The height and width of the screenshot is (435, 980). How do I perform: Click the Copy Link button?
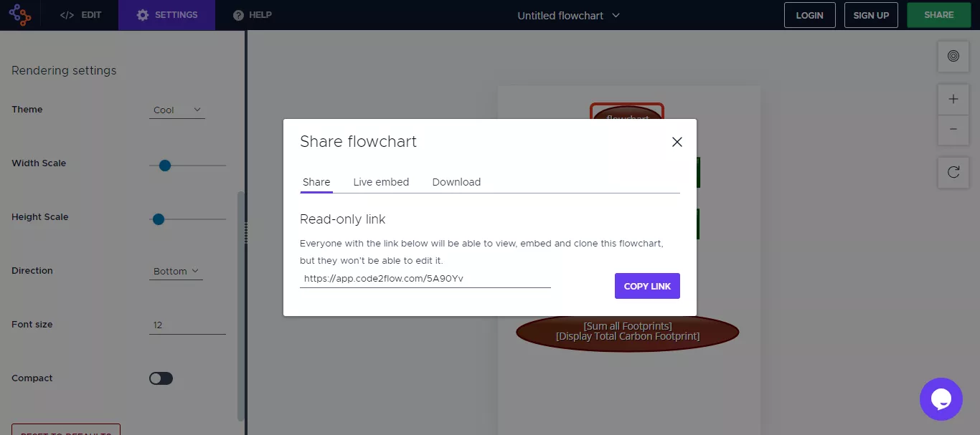(x=647, y=286)
